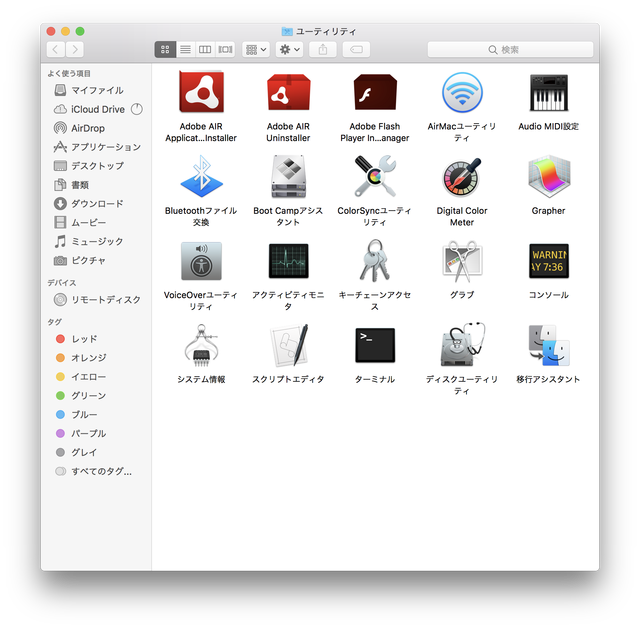Show すべてのタグ... in the sidebar
The width and height of the screenshot is (640, 629).
click(x=96, y=471)
